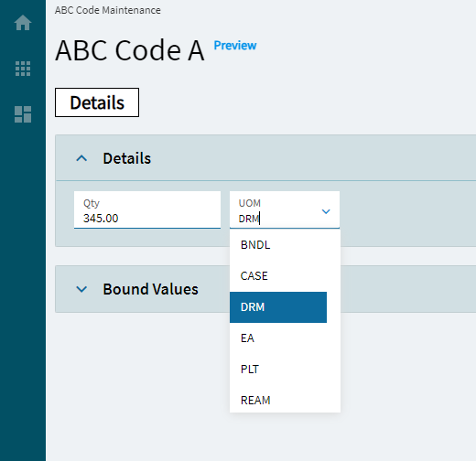Image resolution: width=476 pixels, height=461 pixels.
Task: Switch to the Details tab
Action: (x=97, y=102)
